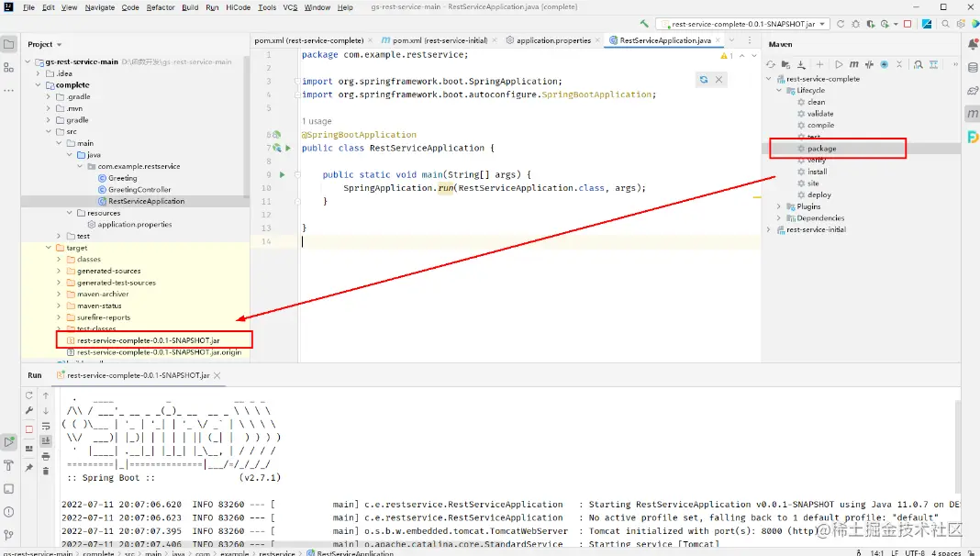Stop the process in Run panel
The width and height of the screenshot is (980, 556).
click(28, 429)
